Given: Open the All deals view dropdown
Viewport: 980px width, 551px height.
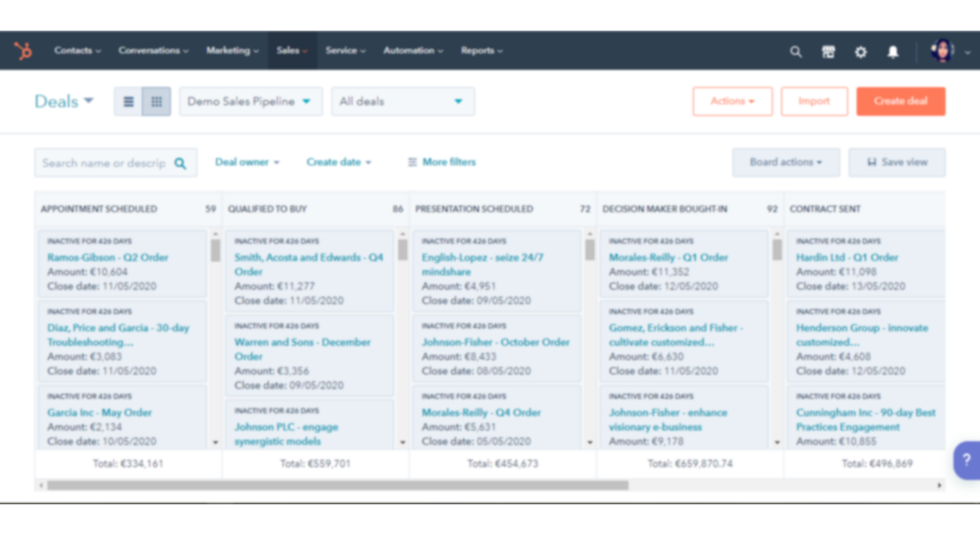Looking at the screenshot, I should click(403, 101).
